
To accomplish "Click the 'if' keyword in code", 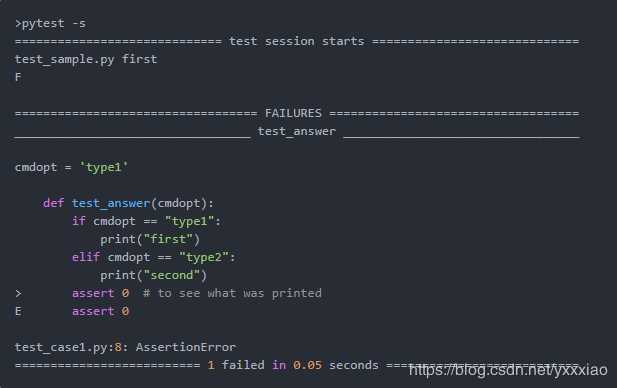I will click(x=79, y=221).
